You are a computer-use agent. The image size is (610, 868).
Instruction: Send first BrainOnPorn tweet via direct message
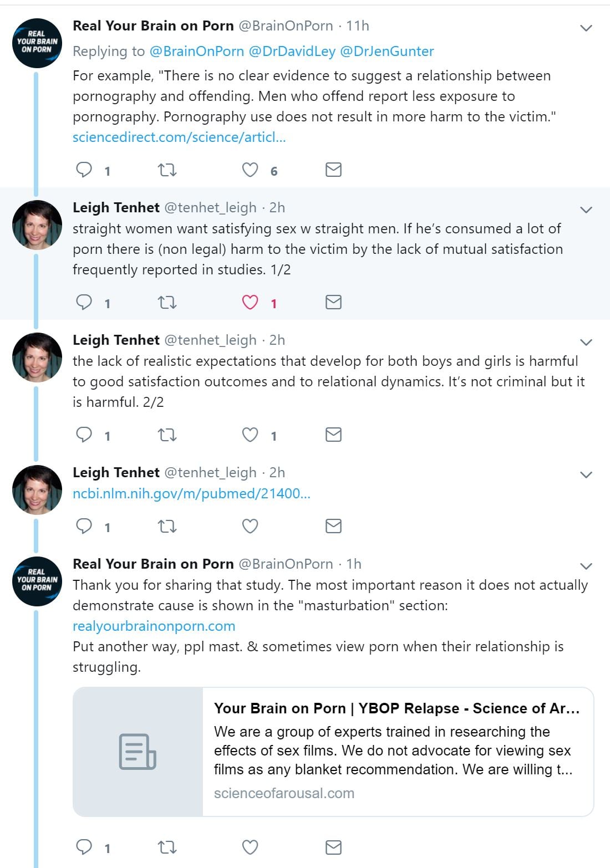pyautogui.click(x=333, y=170)
